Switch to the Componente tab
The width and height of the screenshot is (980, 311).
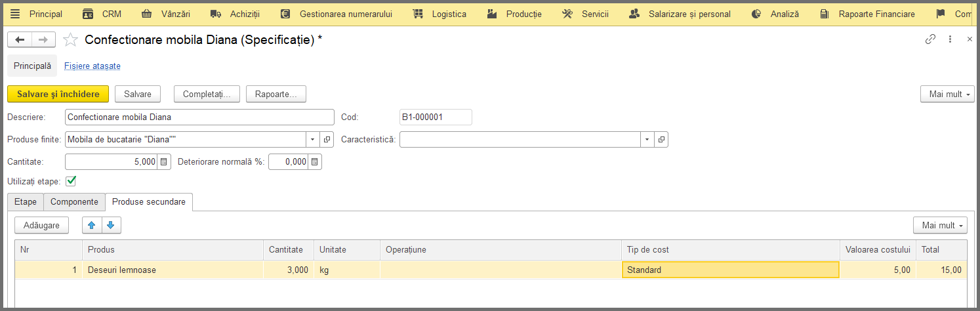point(74,202)
